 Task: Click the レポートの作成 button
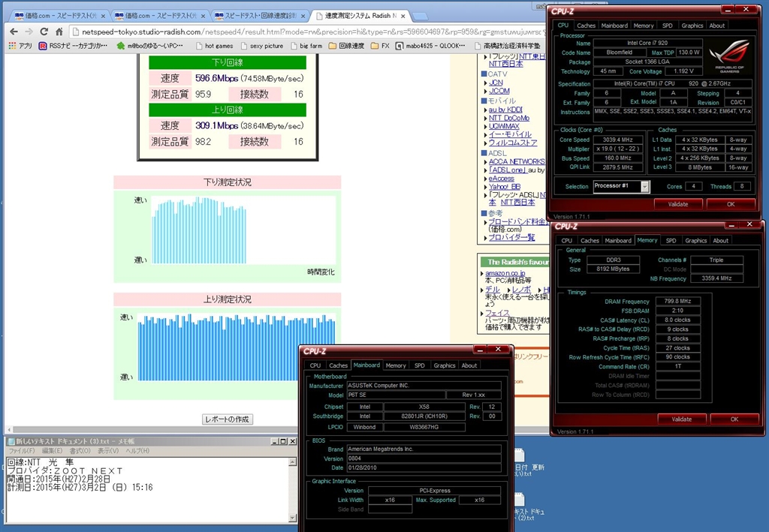point(228,419)
